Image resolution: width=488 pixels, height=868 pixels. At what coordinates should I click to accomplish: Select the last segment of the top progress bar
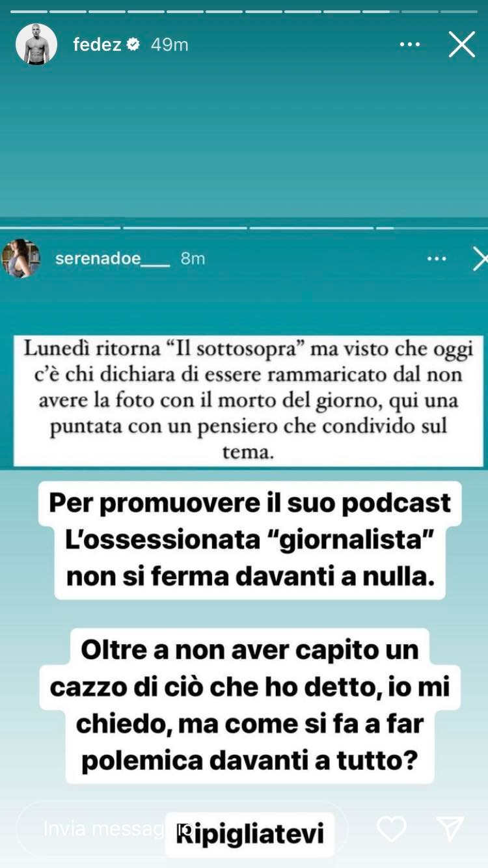coord(459,11)
